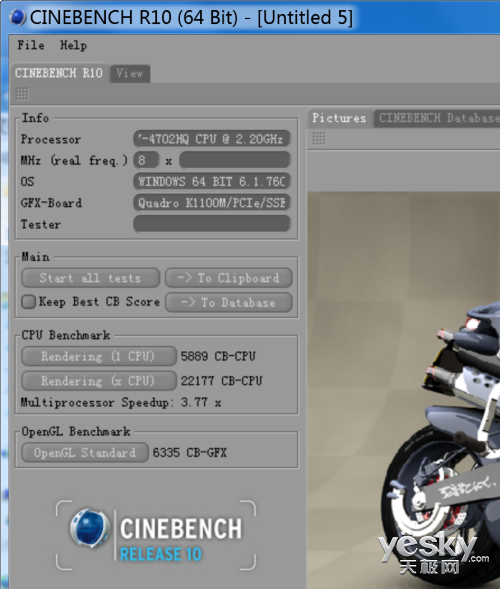
Task: Run the OpenGL Standard benchmark
Action: [85, 453]
